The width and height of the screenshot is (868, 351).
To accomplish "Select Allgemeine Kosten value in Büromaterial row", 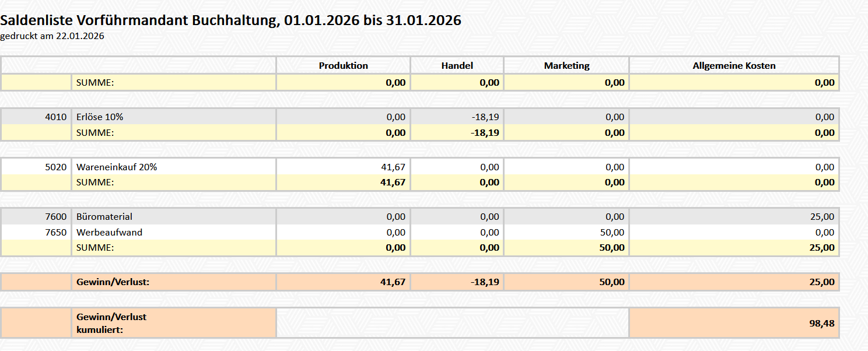I will pyautogui.click(x=822, y=216).
